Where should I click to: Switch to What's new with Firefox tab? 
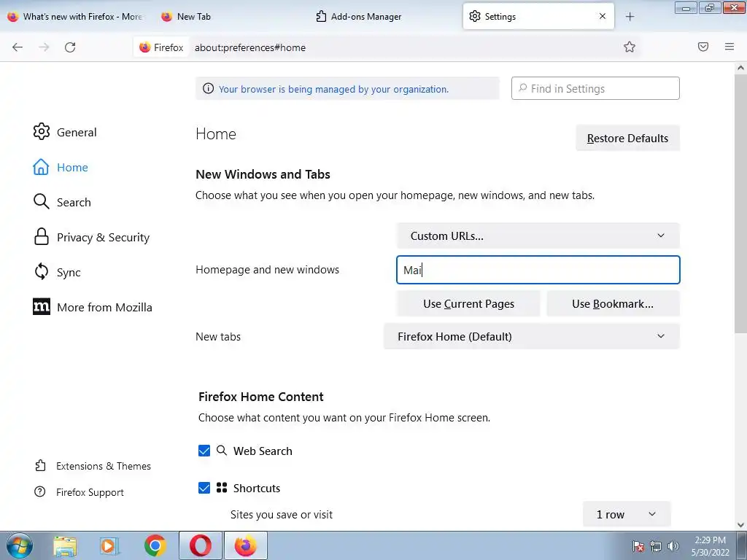[76, 17]
